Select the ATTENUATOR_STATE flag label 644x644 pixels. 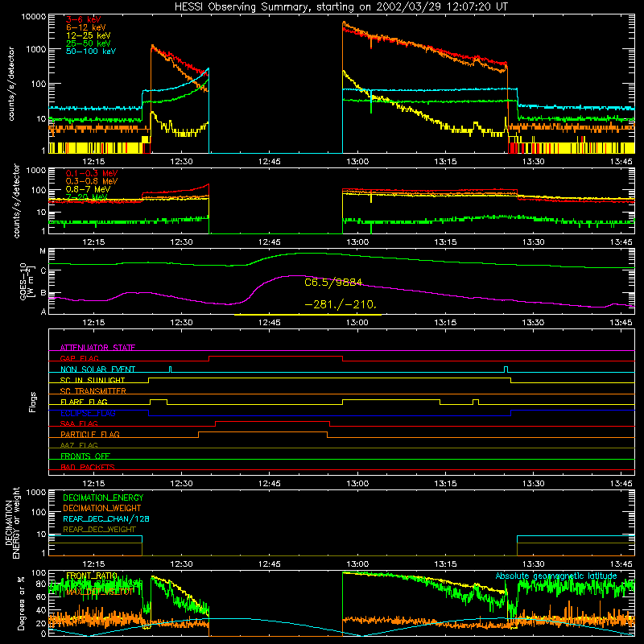pos(97,348)
